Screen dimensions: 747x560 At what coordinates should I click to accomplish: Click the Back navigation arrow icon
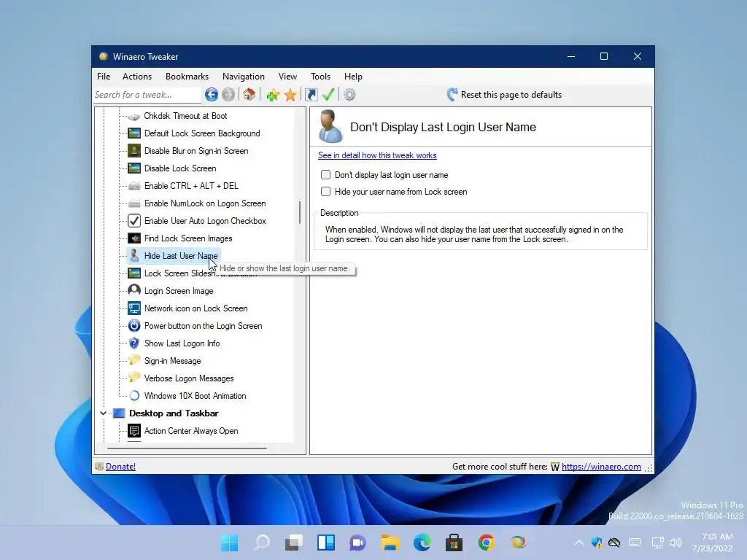coord(212,95)
